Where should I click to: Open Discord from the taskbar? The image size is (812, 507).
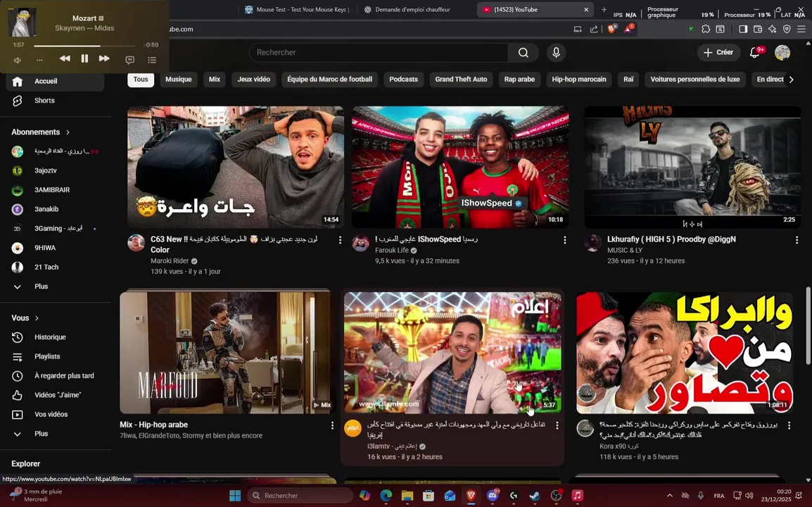click(x=492, y=496)
